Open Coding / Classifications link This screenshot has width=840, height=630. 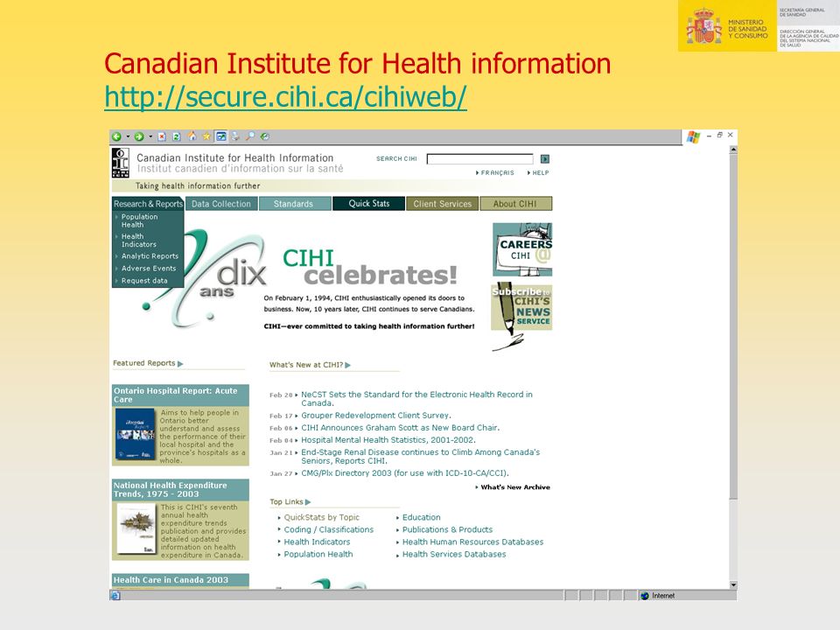(x=329, y=530)
